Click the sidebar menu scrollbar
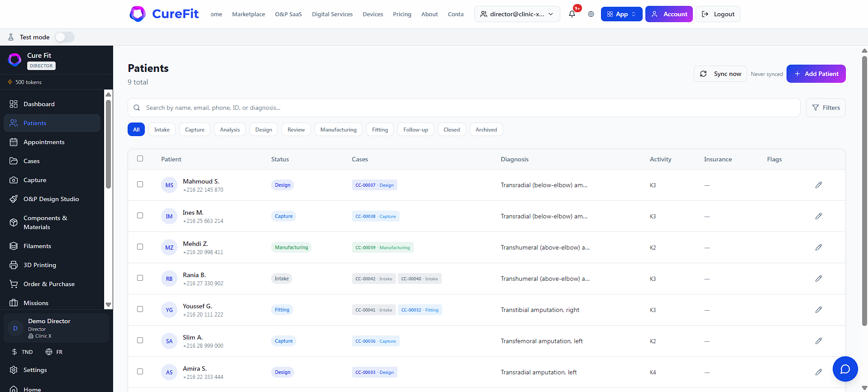868x392 pixels. pos(108,144)
